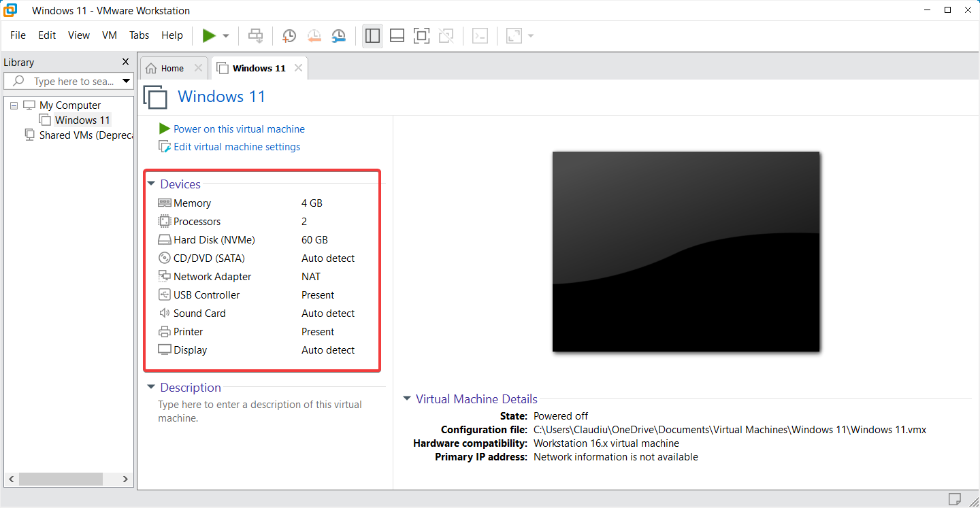Collapse the Description section

(x=151, y=388)
